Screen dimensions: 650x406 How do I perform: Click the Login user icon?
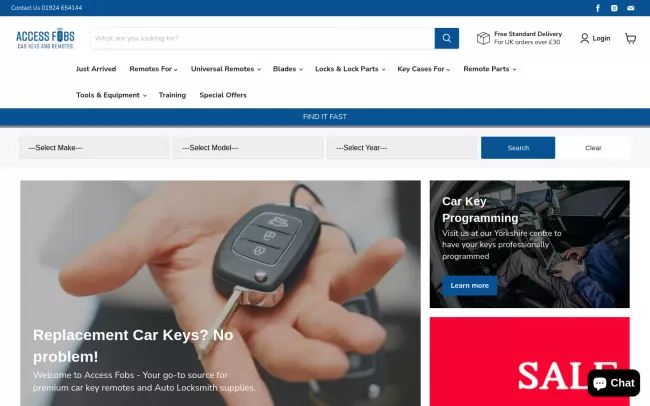[584, 38]
